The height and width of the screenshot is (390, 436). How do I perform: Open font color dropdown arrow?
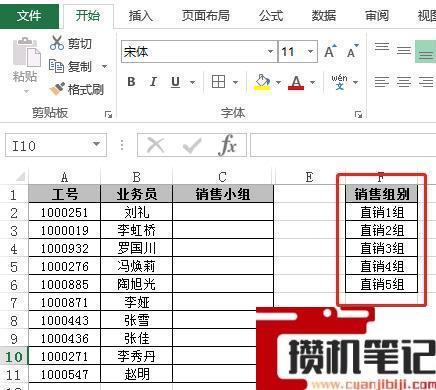pos(312,82)
